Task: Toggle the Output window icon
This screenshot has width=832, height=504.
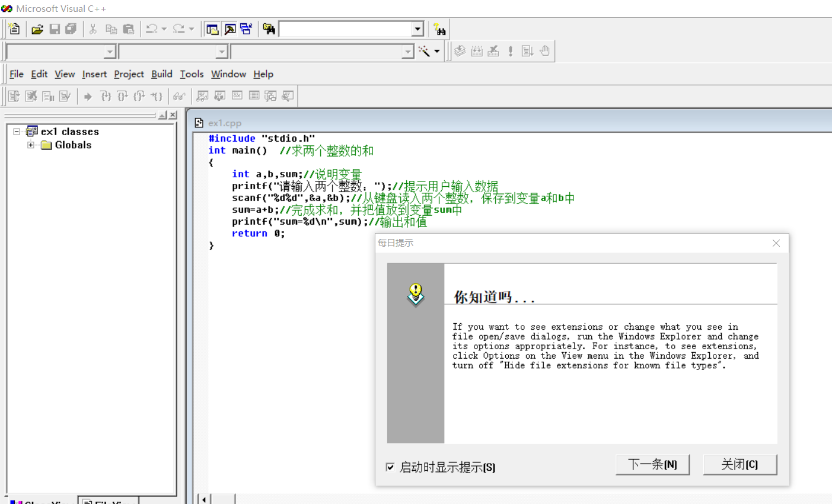Action: tap(231, 28)
